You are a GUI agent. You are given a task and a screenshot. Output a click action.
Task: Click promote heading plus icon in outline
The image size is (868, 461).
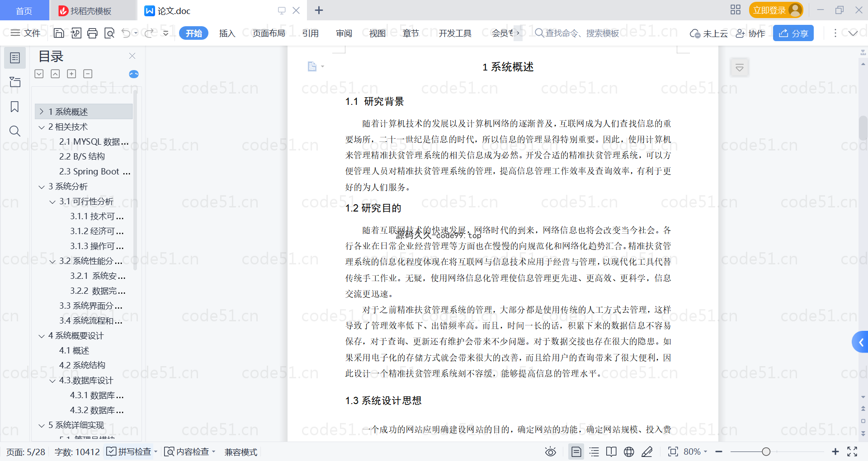(x=71, y=74)
